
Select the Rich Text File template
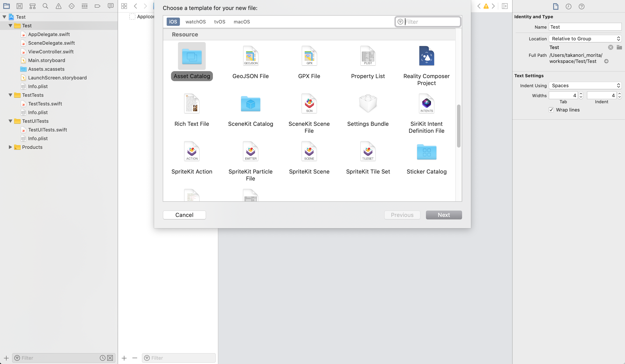point(192,110)
